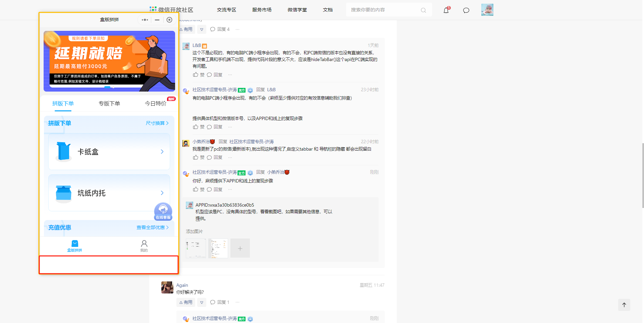
Task: Click the 在线客服 customer service icon
Action: pos(163,212)
